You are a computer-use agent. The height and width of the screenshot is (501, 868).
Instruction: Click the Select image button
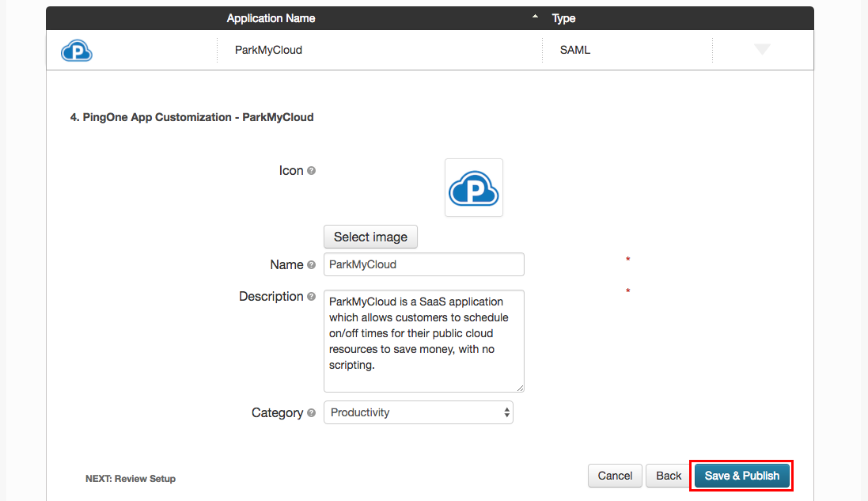[370, 237]
